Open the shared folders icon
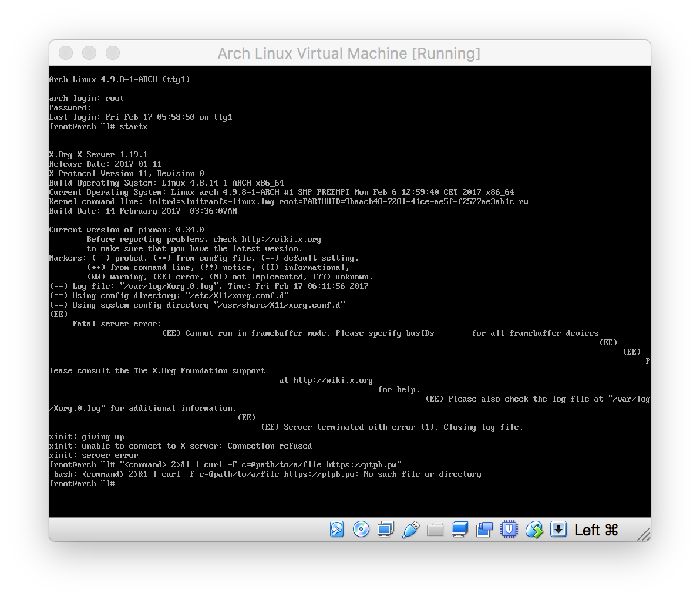This screenshot has height=600, width=700. (435, 530)
